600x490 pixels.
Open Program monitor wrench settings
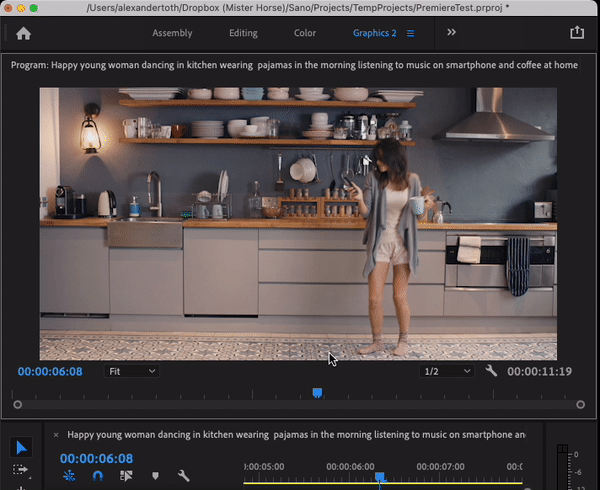(491, 371)
